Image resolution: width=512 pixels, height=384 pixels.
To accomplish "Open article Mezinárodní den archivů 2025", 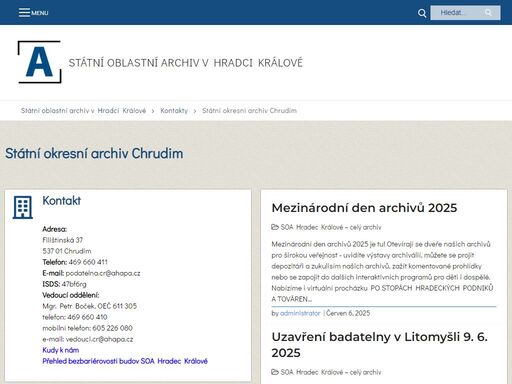I will pyautogui.click(x=364, y=208).
